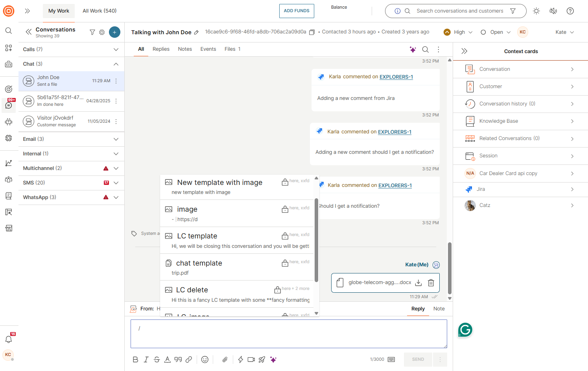Expand the SMS (20) conversation group
The height and width of the screenshot is (371, 588).
[x=116, y=183]
